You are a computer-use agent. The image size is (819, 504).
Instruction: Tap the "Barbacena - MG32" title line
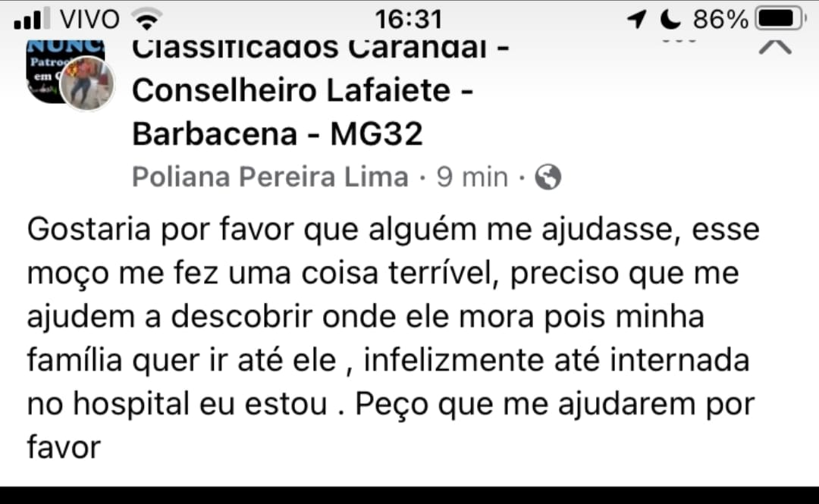(x=277, y=134)
